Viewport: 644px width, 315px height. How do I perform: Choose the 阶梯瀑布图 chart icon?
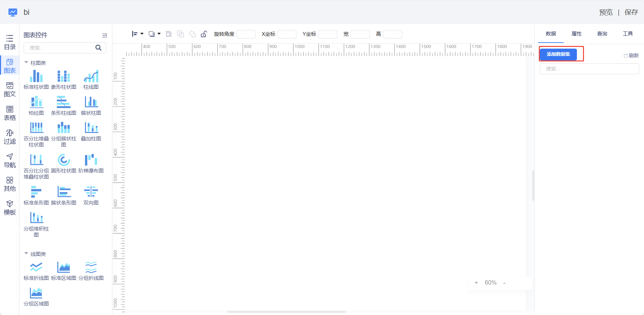coord(91,160)
